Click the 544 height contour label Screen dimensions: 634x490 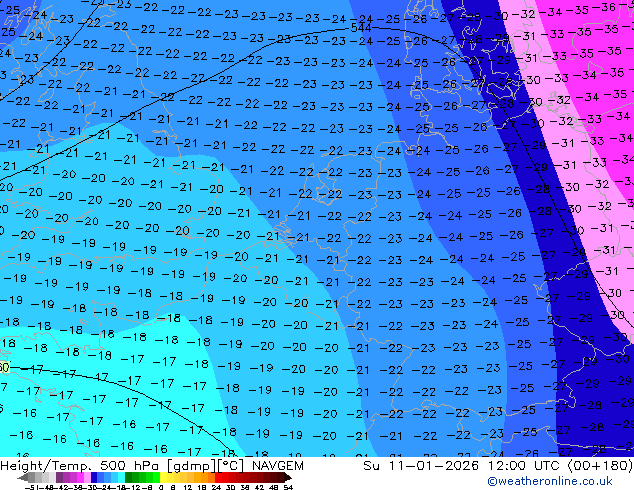(x=361, y=27)
